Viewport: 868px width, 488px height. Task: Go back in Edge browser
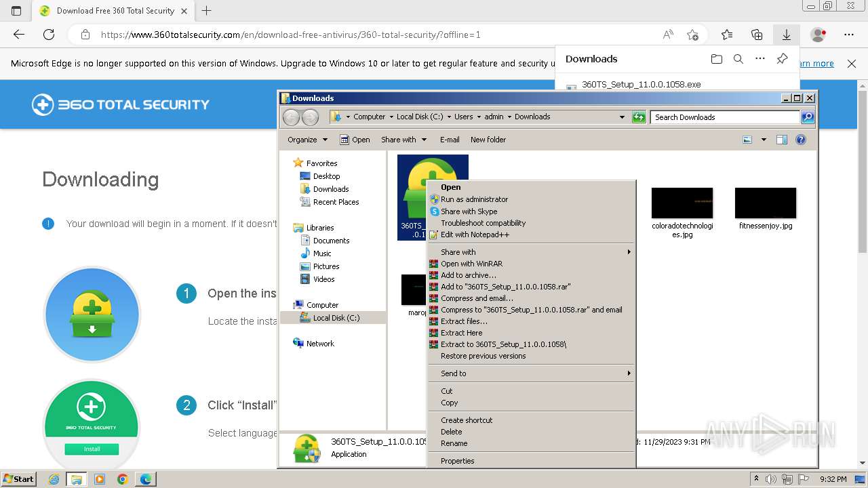(19, 35)
